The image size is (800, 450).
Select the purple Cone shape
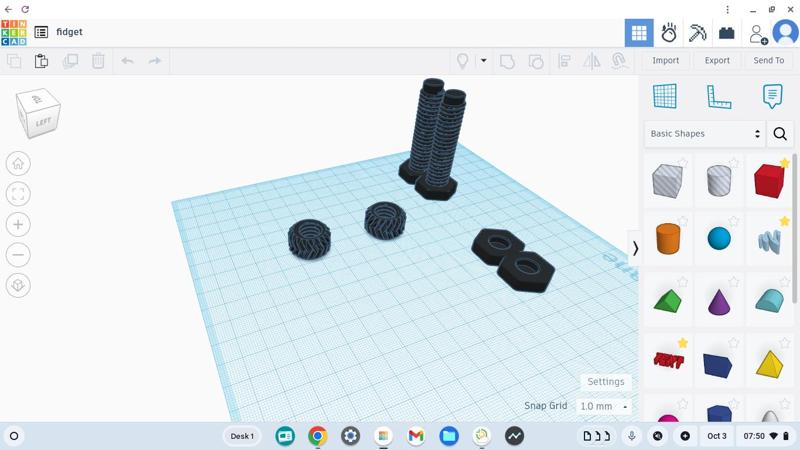pyautogui.click(x=719, y=302)
